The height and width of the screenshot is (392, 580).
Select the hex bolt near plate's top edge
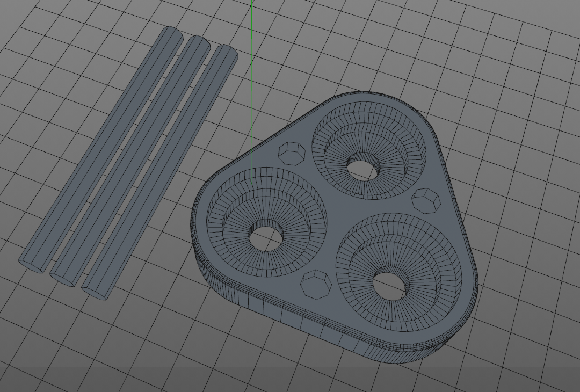[292, 153]
